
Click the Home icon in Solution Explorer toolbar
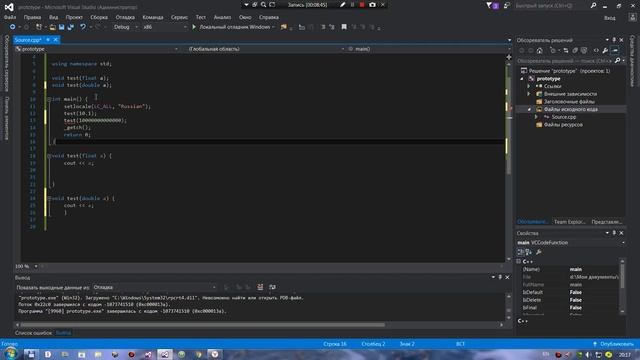[x=540, y=50]
